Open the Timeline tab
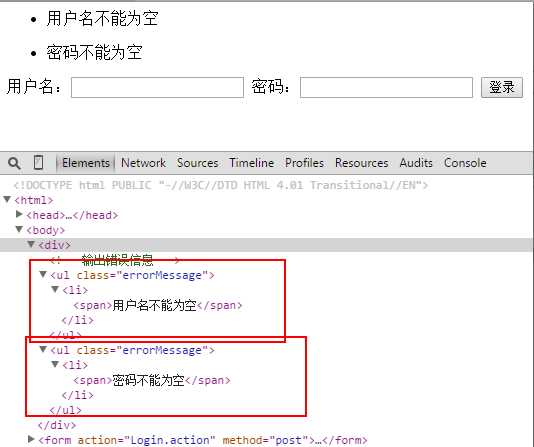 tap(251, 163)
